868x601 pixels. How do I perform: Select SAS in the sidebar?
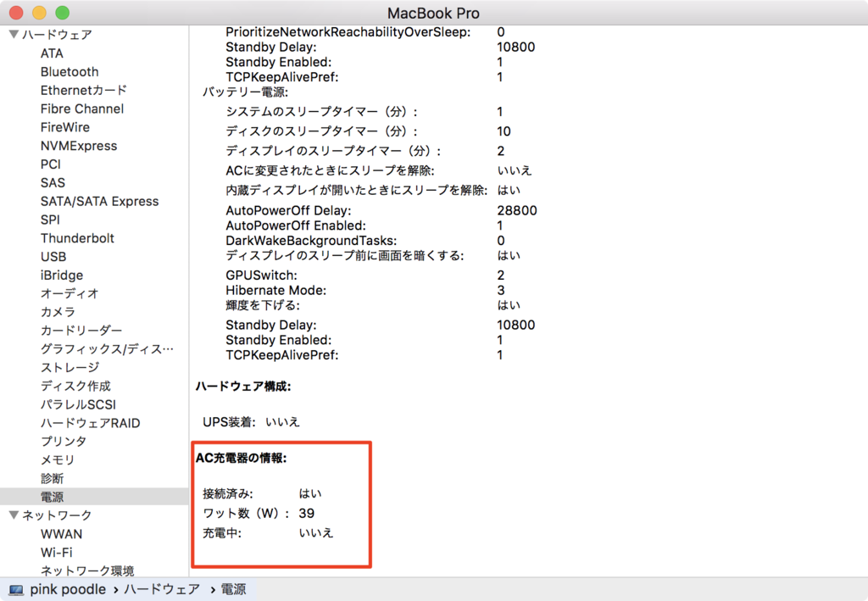tap(53, 182)
